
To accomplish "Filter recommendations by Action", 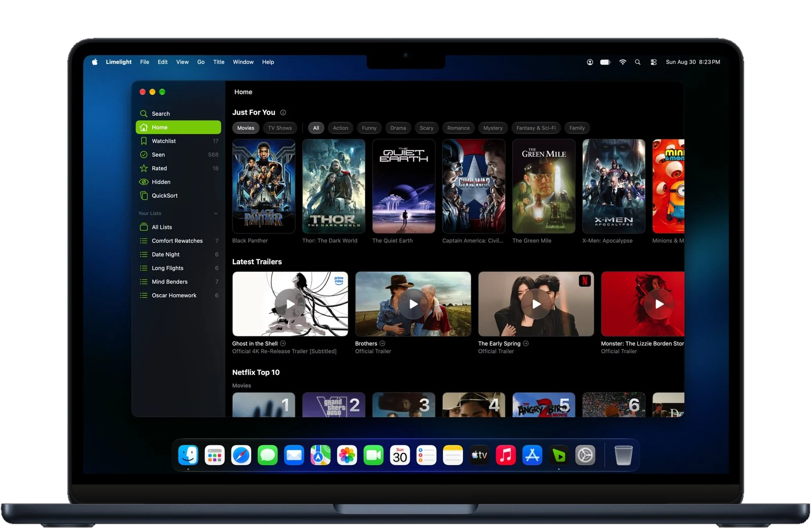I will [341, 128].
